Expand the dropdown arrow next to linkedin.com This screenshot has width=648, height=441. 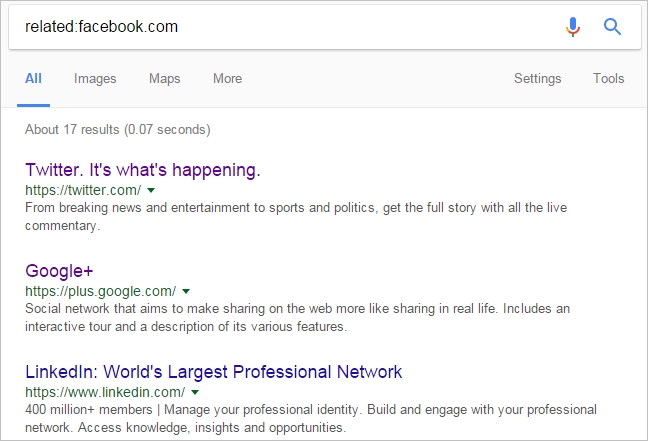(x=195, y=392)
